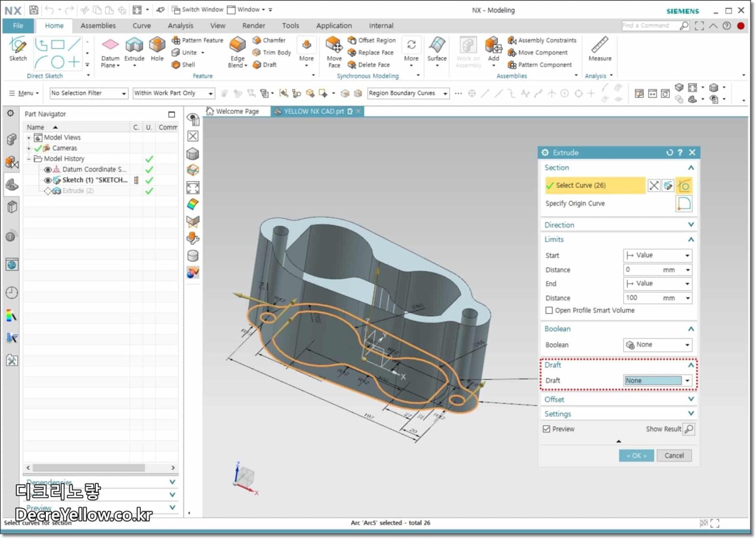The height and width of the screenshot is (539, 756).
Task: Switch to Welcome Page tab
Action: 232,112
